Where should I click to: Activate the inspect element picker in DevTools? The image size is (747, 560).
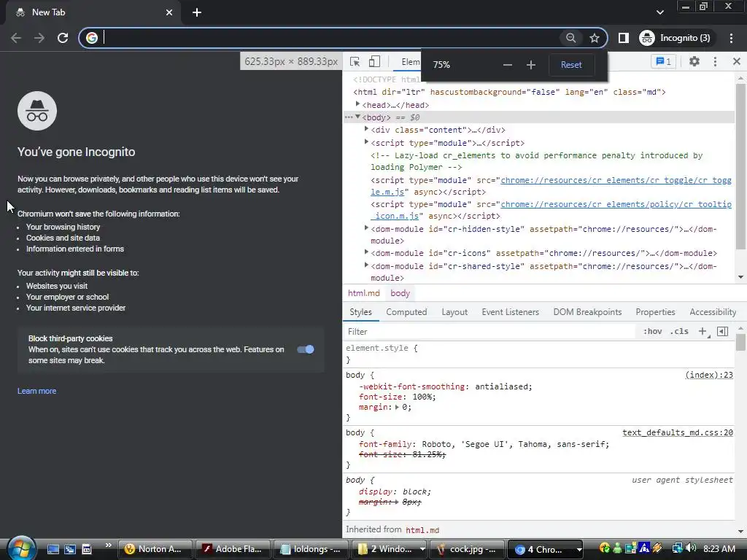(355, 62)
